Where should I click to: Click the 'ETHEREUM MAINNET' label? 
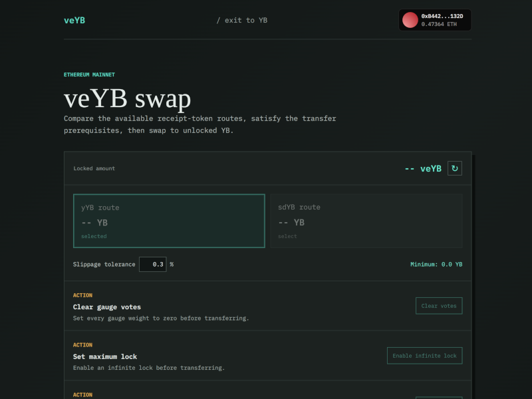click(x=89, y=74)
